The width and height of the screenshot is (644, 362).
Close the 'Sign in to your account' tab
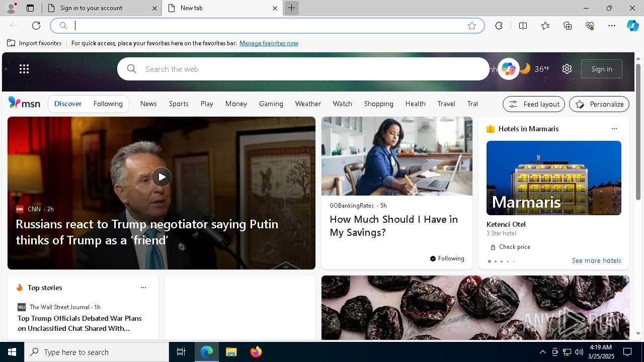154,8
